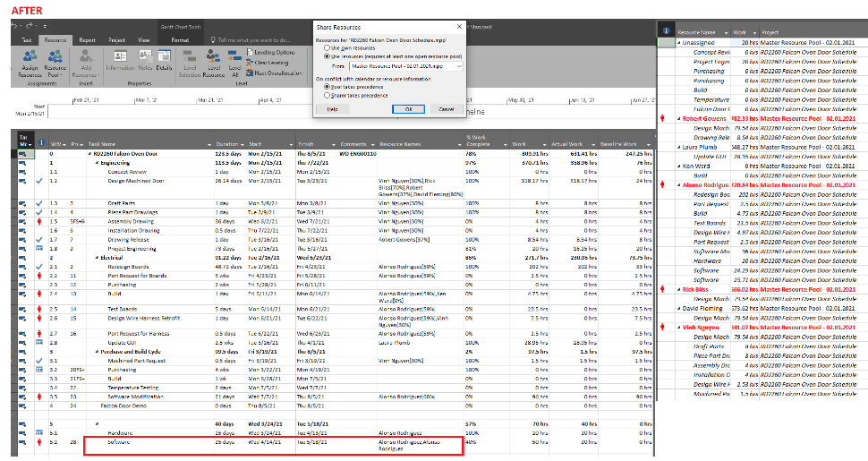Click the Tell me lightbulb search box

251,40
